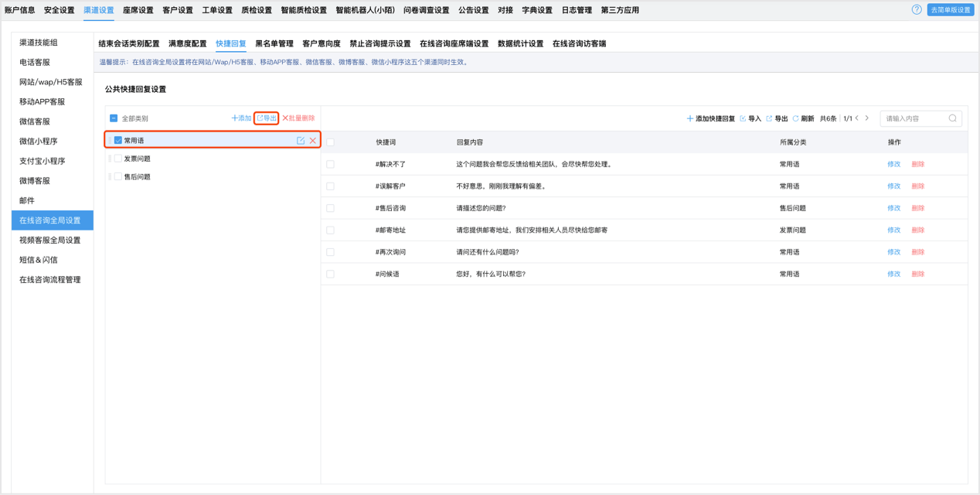
Task: Open 日志管理 top menu
Action: pos(577,10)
